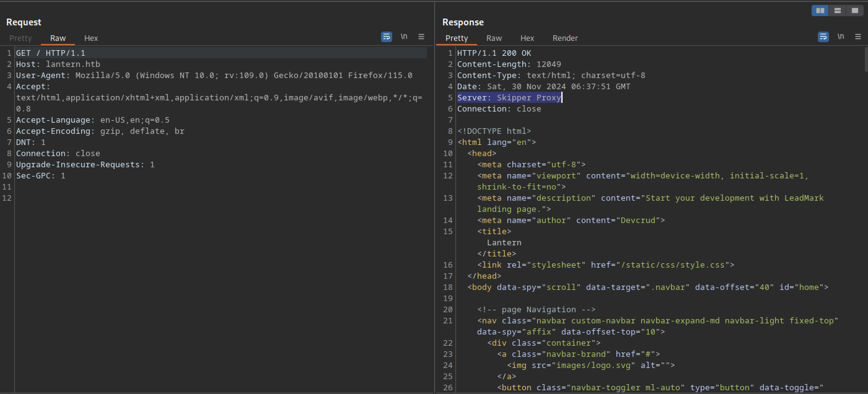Select the Request Raw tab
The height and width of the screenshot is (394, 868).
58,38
